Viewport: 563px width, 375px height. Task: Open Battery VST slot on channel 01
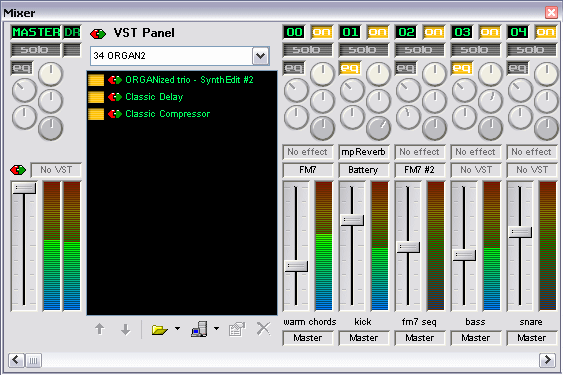coord(364,170)
